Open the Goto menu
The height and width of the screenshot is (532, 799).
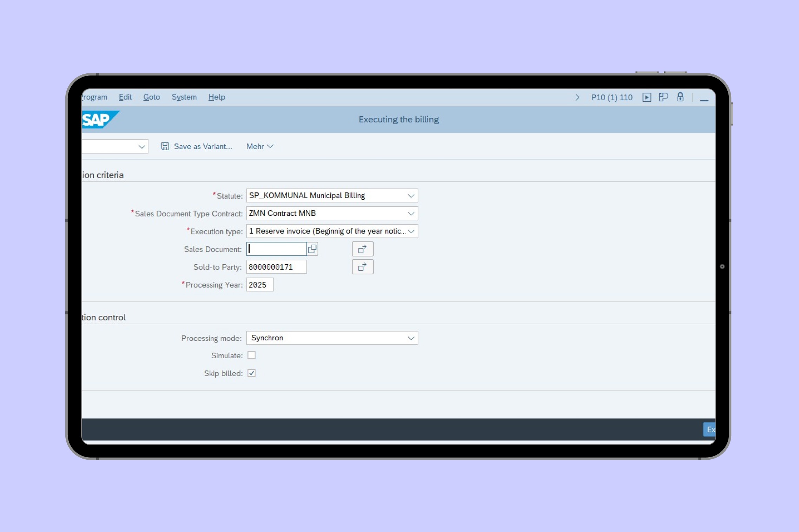pyautogui.click(x=151, y=97)
